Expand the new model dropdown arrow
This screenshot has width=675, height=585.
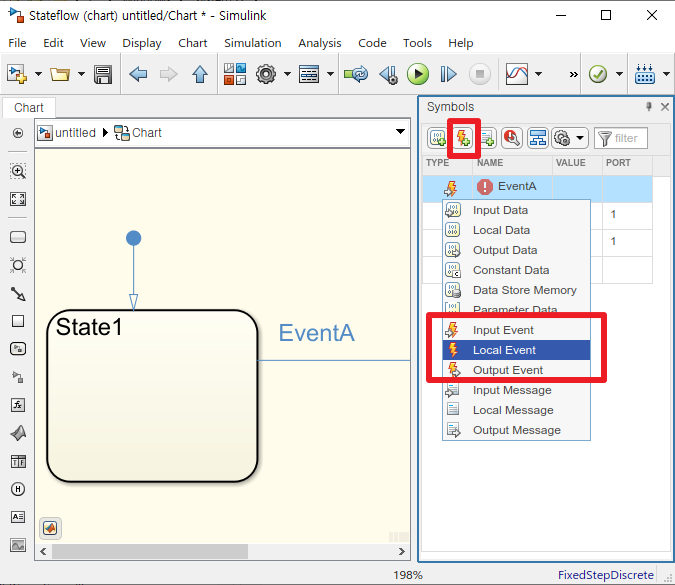(x=38, y=74)
